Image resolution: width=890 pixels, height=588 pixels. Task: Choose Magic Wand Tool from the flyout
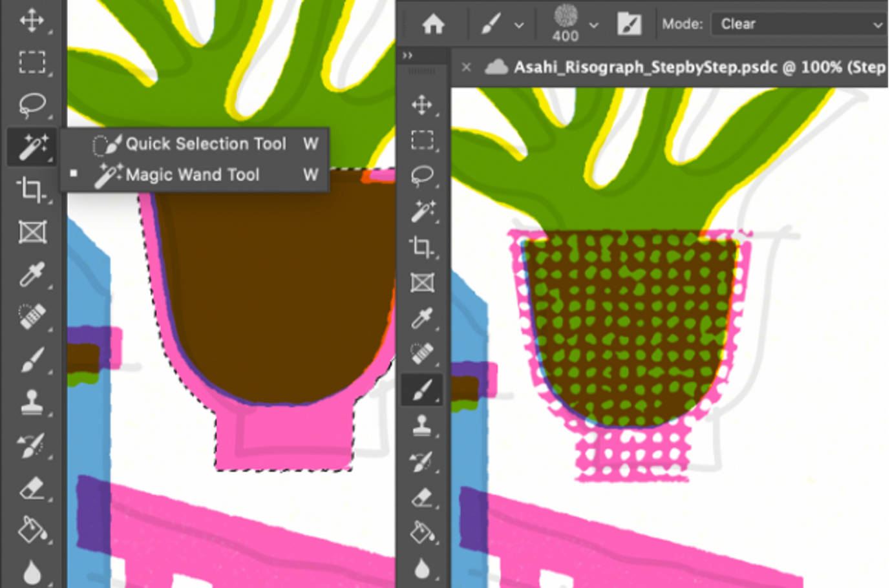[x=193, y=174]
